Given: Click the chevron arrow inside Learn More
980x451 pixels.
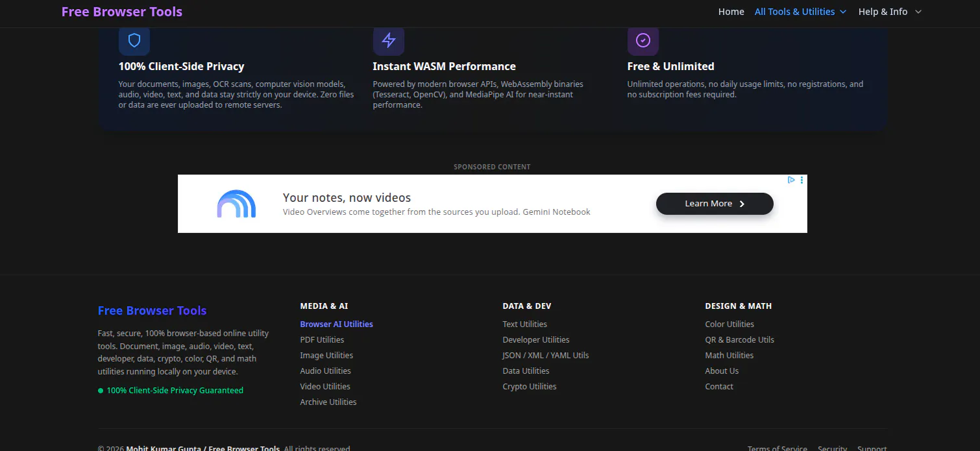Looking at the screenshot, I should [742, 204].
